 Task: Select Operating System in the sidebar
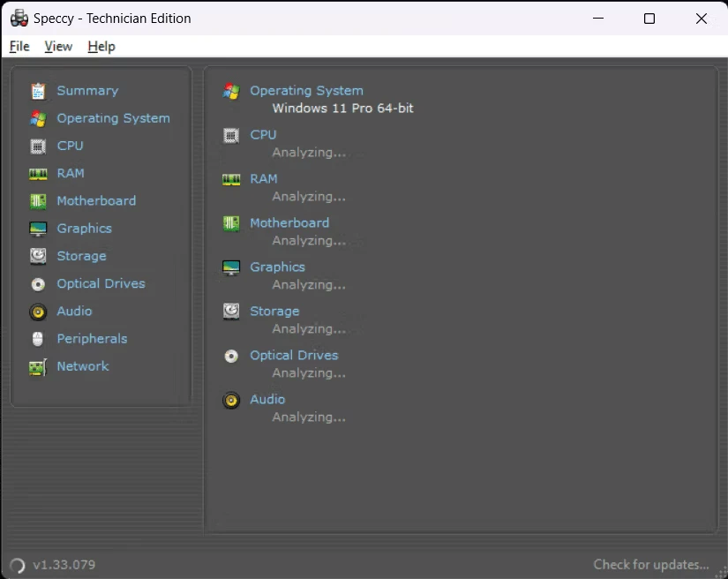[113, 118]
